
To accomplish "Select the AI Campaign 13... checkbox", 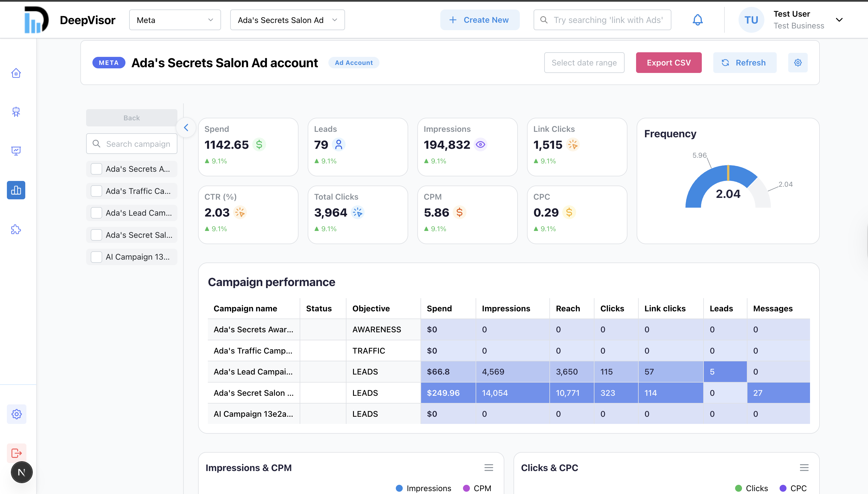I will click(x=97, y=257).
